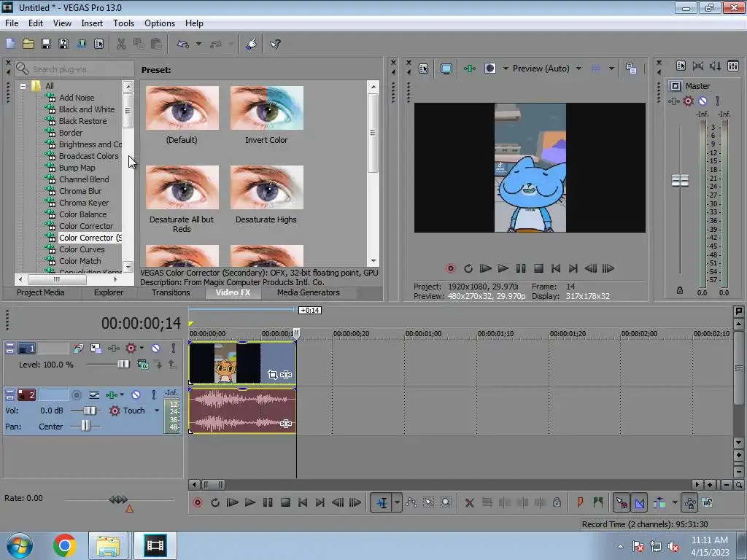Select the Desaturate Highs preset

pos(266,195)
